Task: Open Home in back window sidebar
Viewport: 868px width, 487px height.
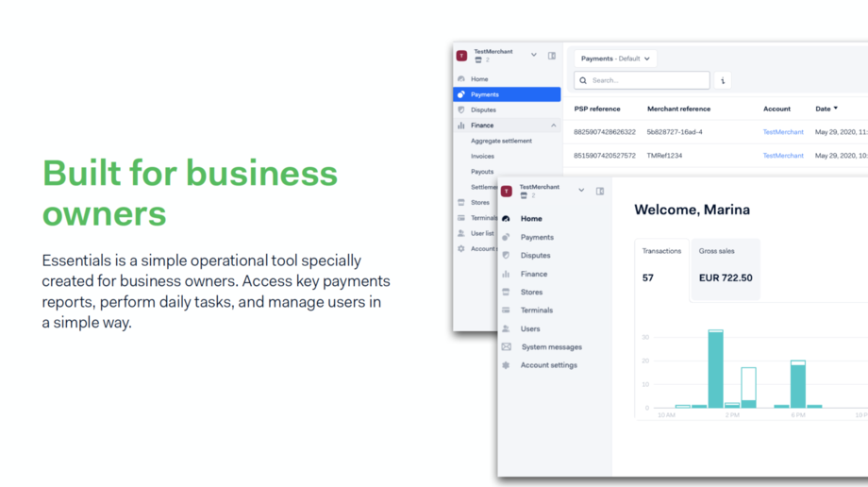Action: pos(479,79)
